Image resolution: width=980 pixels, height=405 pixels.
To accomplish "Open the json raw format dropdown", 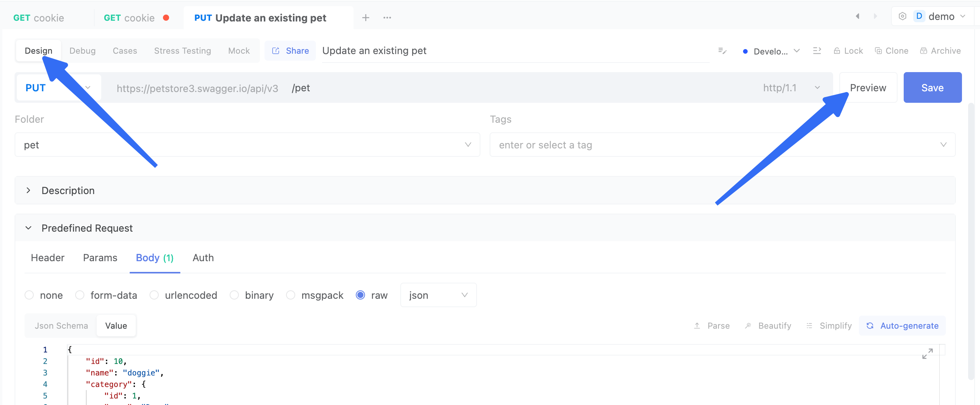I will tap(438, 295).
